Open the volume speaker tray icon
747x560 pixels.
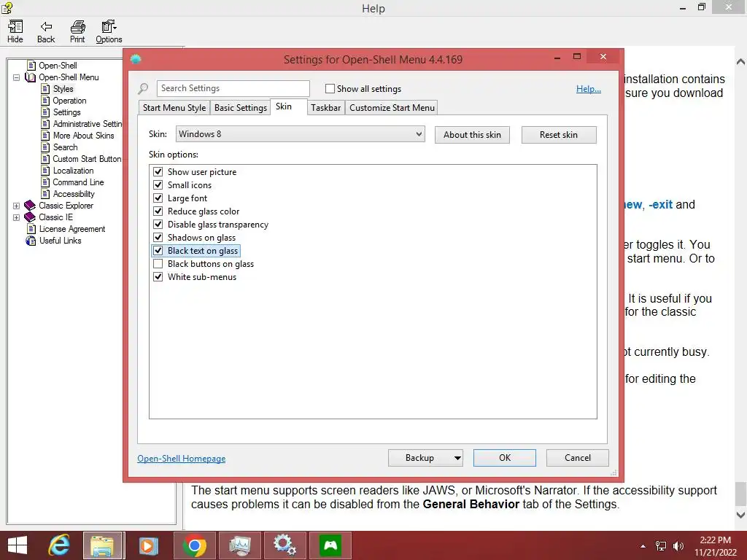(x=678, y=546)
